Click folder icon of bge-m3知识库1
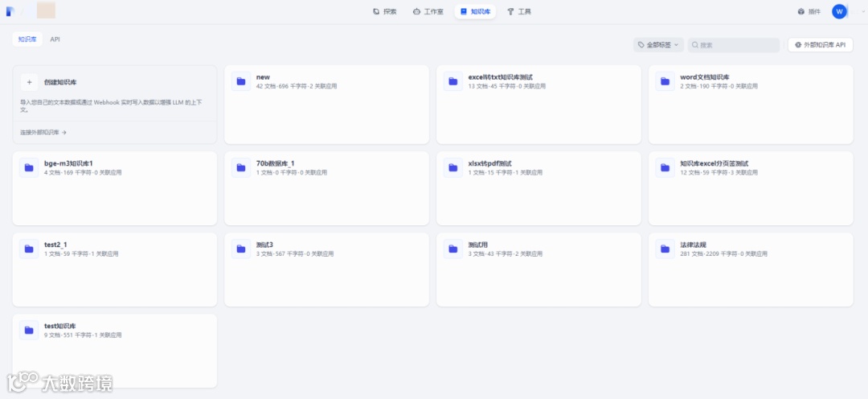This screenshot has width=868, height=399. pyautogui.click(x=29, y=167)
